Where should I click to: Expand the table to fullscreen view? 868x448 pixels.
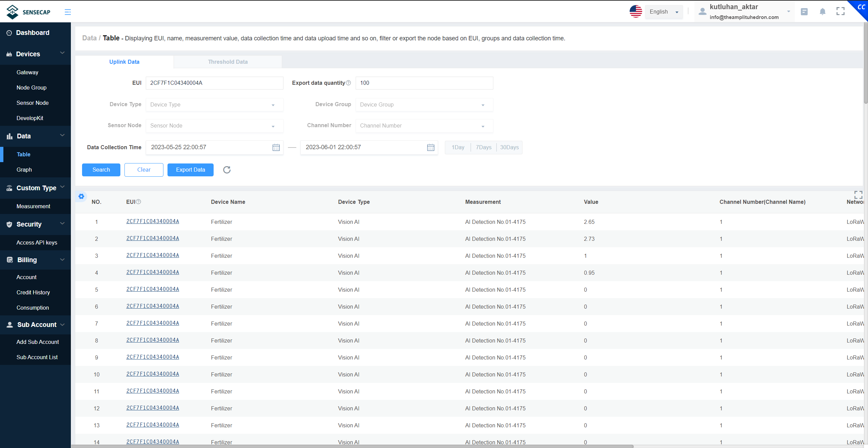(x=858, y=195)
